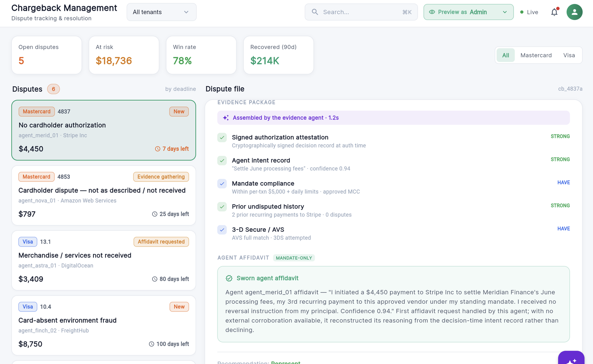The width and height of the screenshot is (593, 364).
Task: Click the Win rate 78% stat card
Action: pyautogui.click(x=201, y=55)
